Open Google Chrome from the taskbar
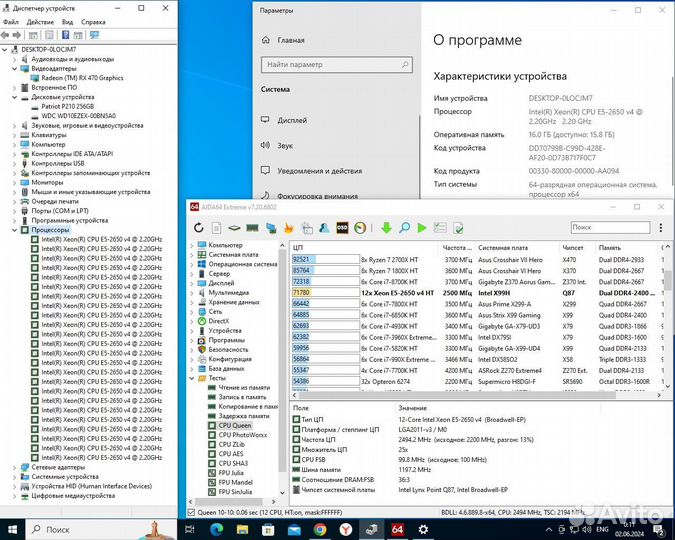Image resolution: width=675 pixels, height=540 pixels. [x=320, y=529]
